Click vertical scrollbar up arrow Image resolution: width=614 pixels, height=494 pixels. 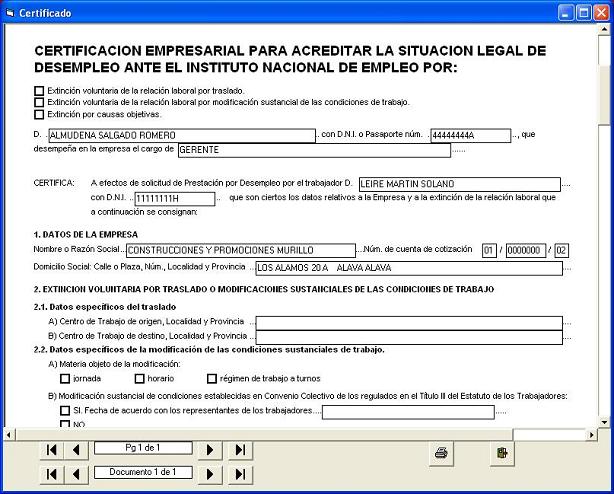(x=603, y=30)
